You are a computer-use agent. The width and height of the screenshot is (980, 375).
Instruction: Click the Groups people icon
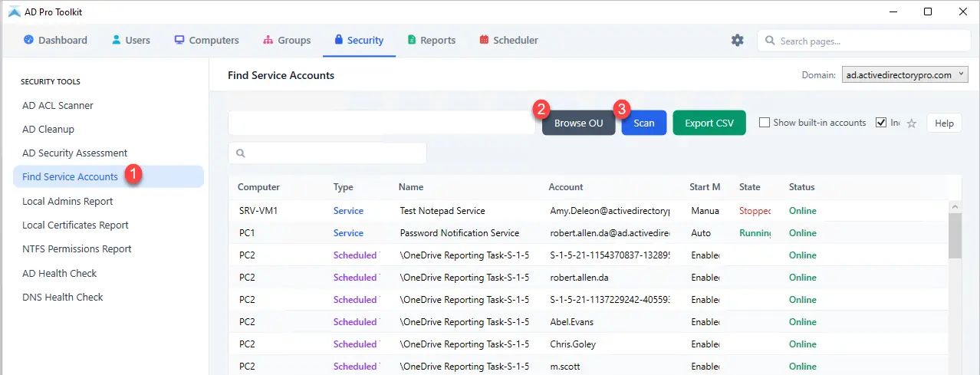(268, 40)
